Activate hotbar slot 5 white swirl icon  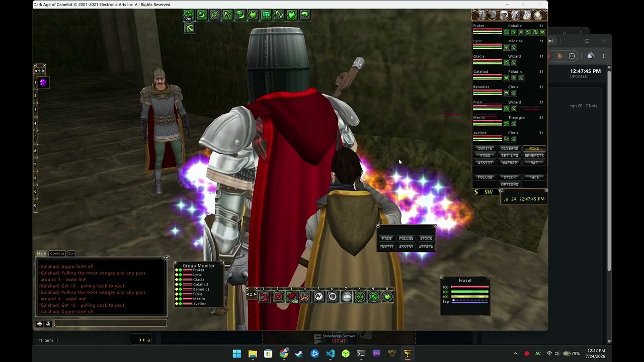(x=319, y=297)
